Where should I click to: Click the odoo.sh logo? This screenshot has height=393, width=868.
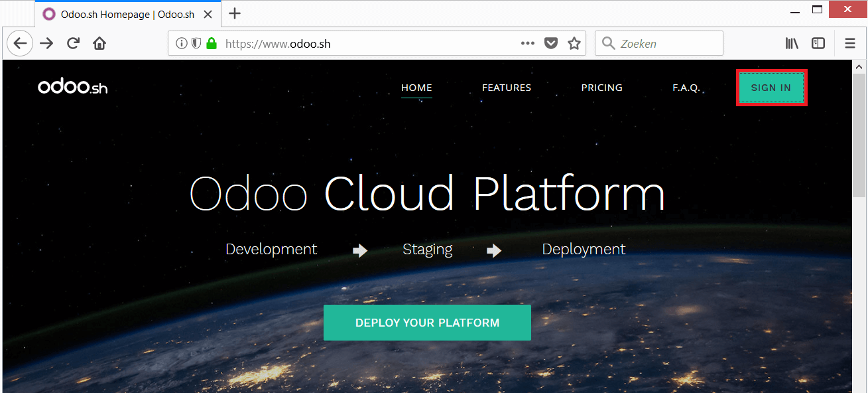tap(73, 87)
